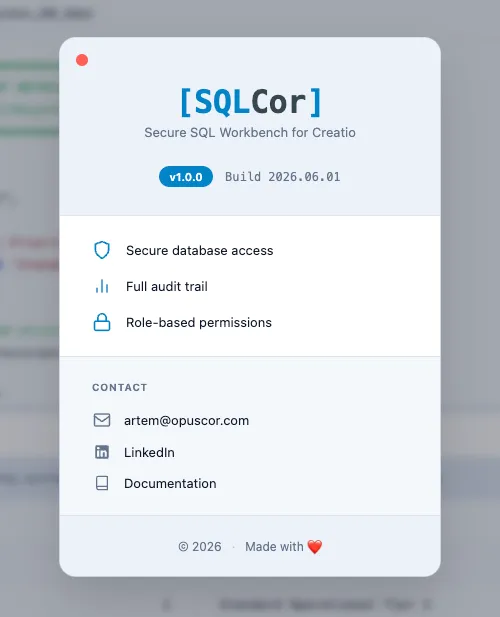Open the artem@opuscor.com email link

[186, 421]
